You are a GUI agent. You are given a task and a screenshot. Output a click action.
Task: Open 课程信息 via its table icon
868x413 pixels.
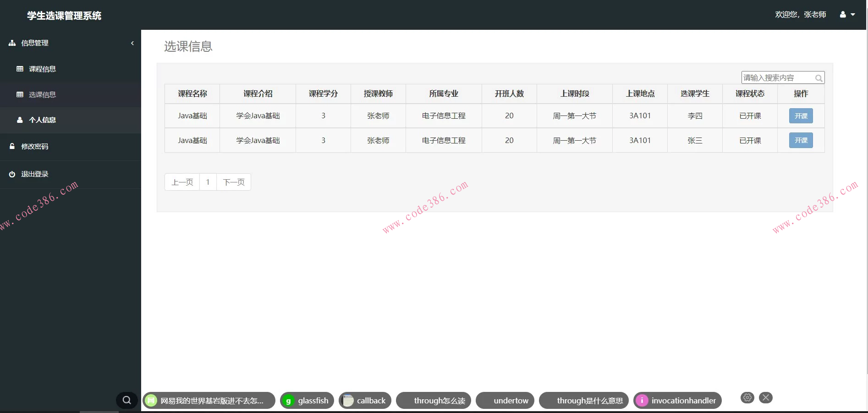[20, 69]
